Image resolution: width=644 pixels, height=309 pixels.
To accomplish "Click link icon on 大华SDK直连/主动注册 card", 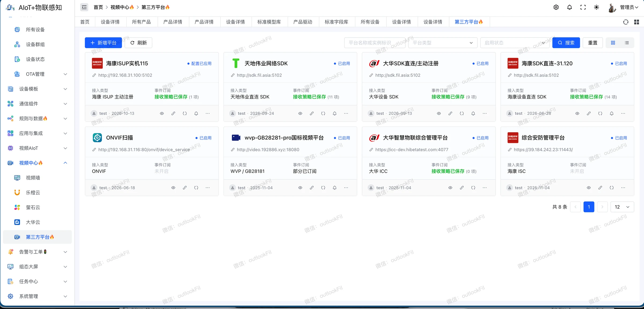I will pos(450,113).
